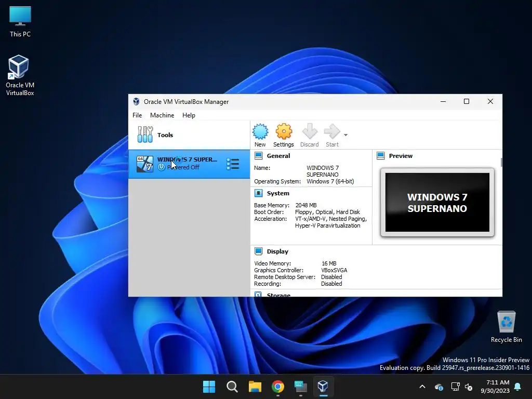Click the Storage section disk icon
This screenshot has width=532, height=399.
tap(258, 294)
